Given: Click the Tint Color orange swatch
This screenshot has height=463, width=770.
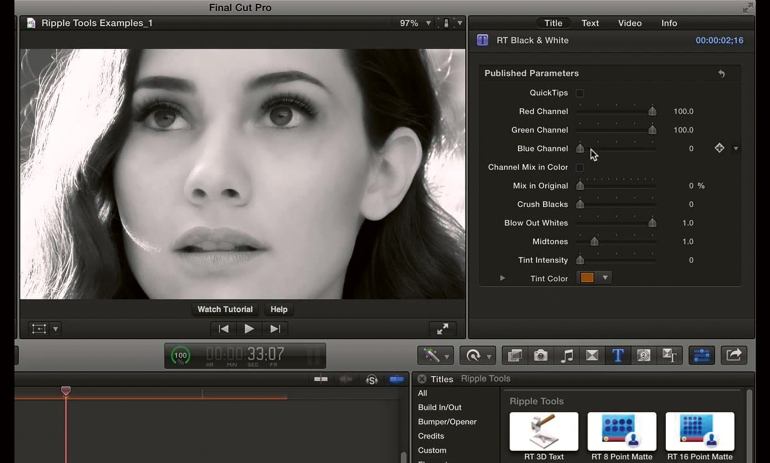Looking at the screenshot, I should pyautogui.click(x=587, y=278).
